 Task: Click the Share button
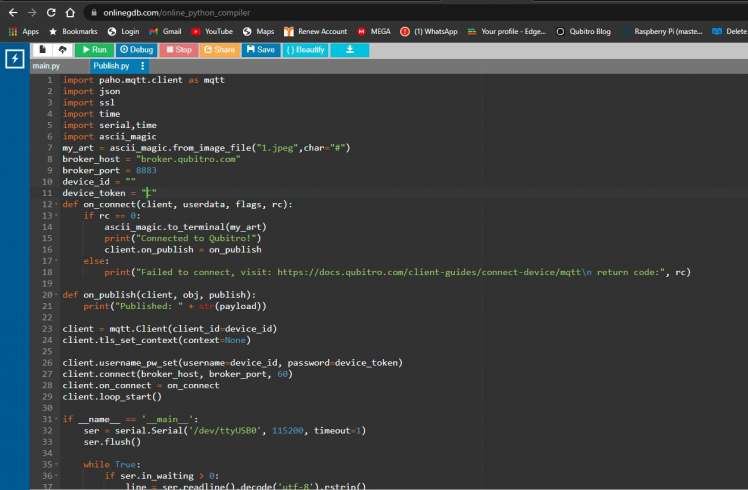[x=219, y=49]
